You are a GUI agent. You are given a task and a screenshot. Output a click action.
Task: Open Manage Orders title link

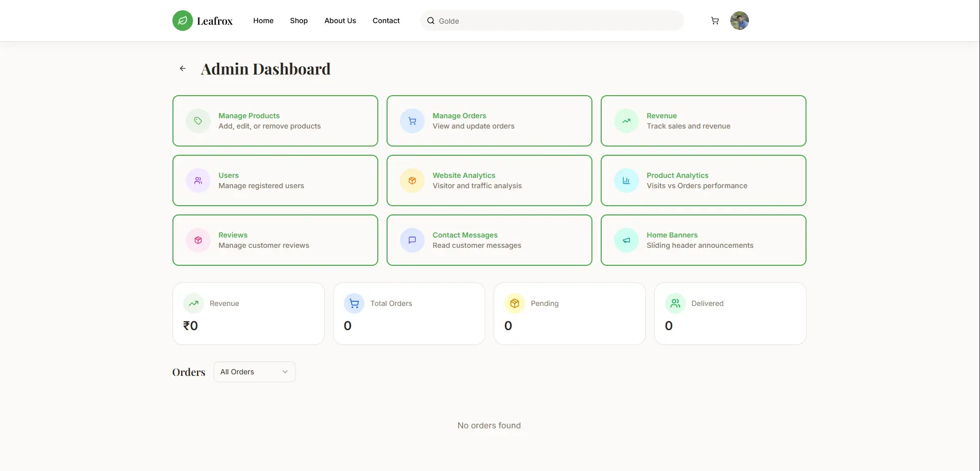coord(460,116)
